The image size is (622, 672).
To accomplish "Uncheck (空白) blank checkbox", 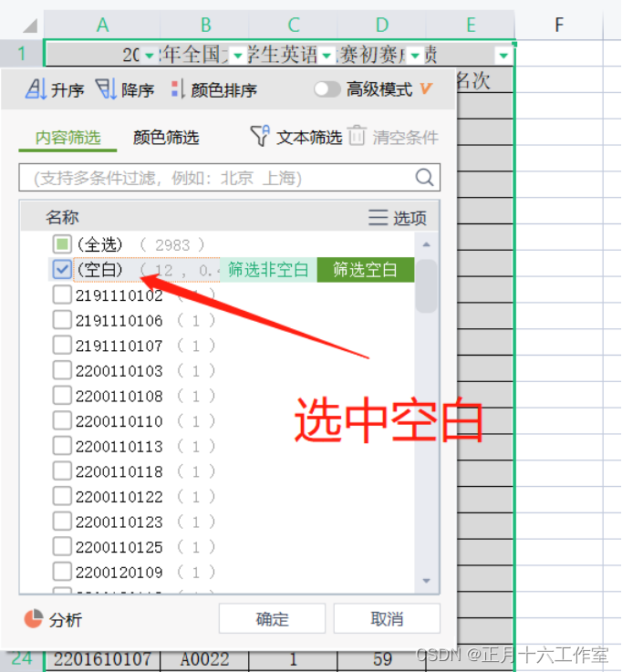I will (x=62, y=270).
